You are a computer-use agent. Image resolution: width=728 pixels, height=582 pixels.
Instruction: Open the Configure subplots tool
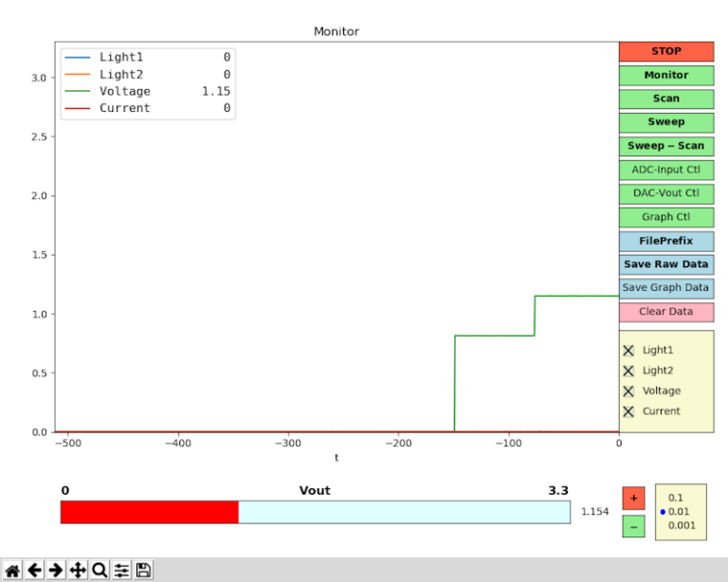121,570
